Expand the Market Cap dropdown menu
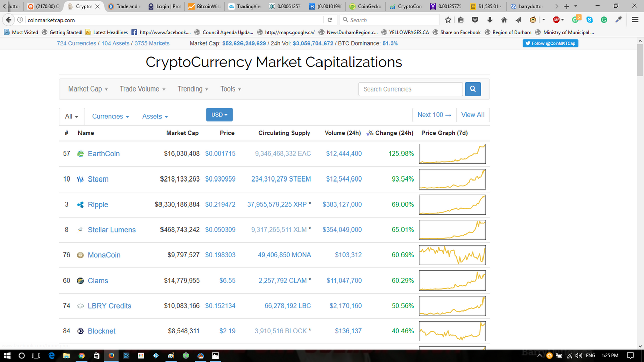The image size is (644, 362). pos(88,89)
